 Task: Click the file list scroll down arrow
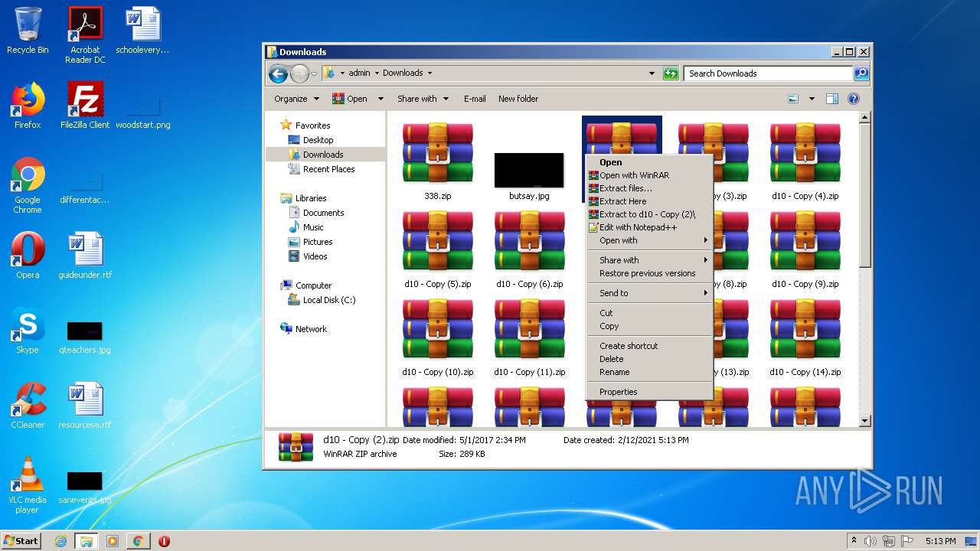tap(865, 421)
